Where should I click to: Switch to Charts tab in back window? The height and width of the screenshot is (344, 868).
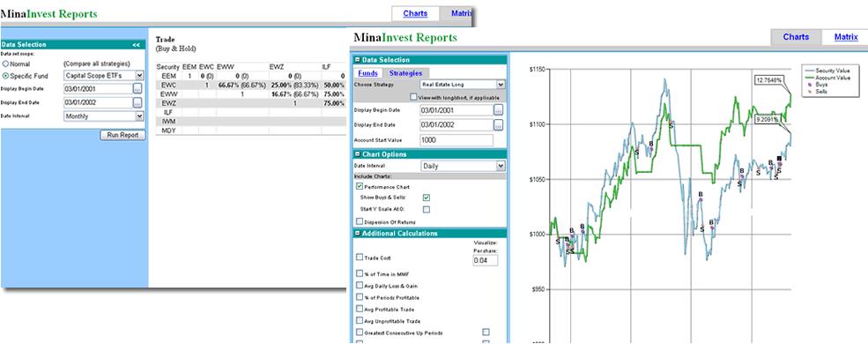coord(415,13)
